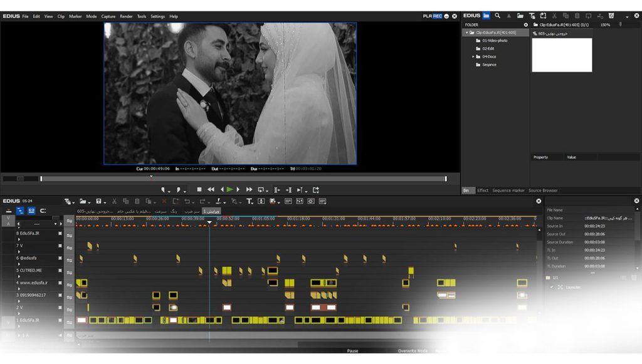
Task: Toggle the blue Folder view icon in bin
Action: [x=486, y=16]
